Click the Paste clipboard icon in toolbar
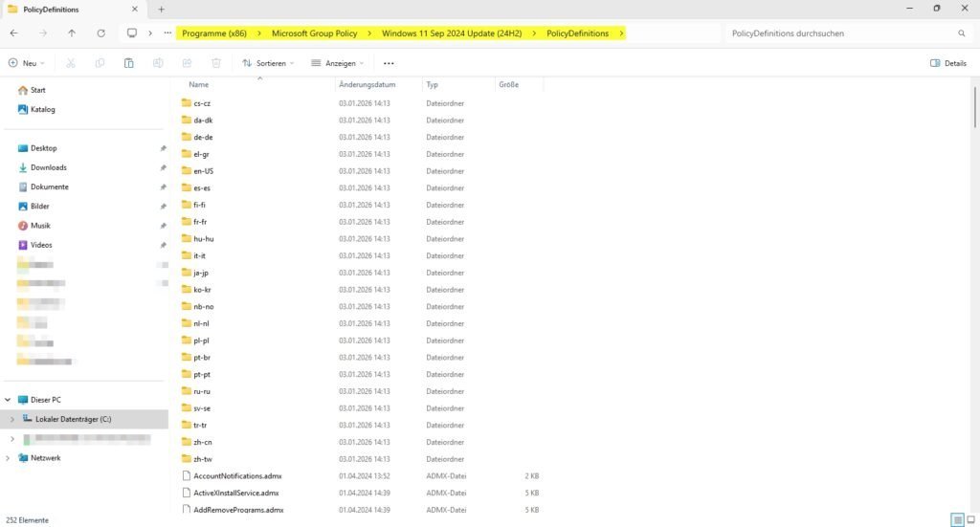 point(129,63)
